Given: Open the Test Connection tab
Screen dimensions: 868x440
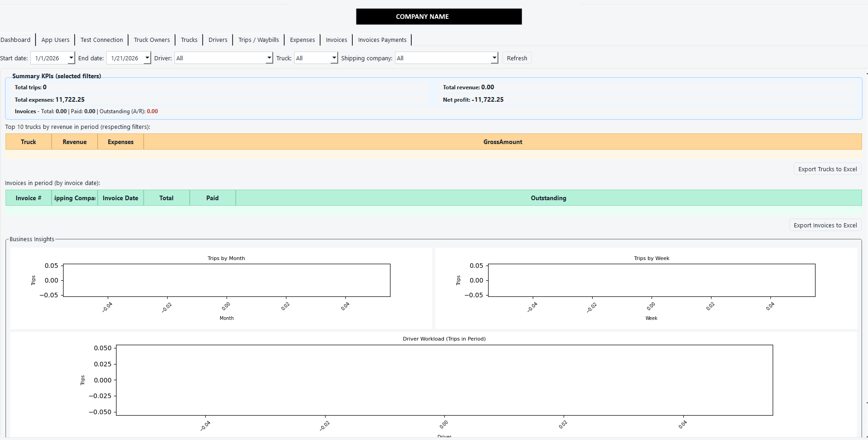Looking at the screenshot, I should [x=102, y=40].
